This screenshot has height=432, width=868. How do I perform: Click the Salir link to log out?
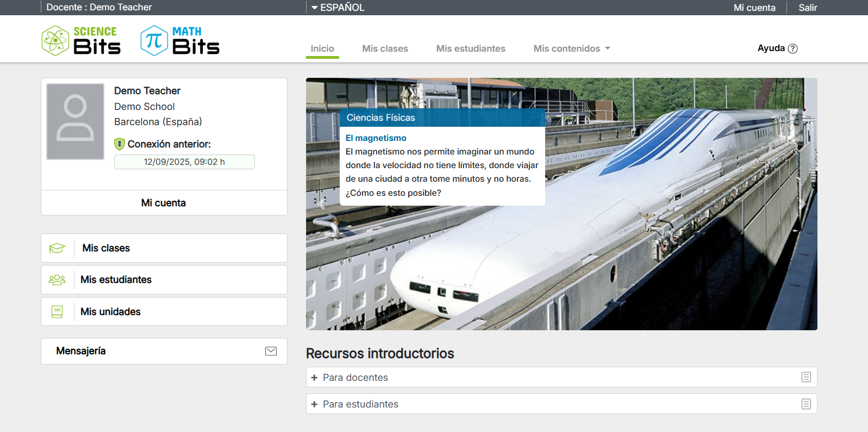[808, 8]
